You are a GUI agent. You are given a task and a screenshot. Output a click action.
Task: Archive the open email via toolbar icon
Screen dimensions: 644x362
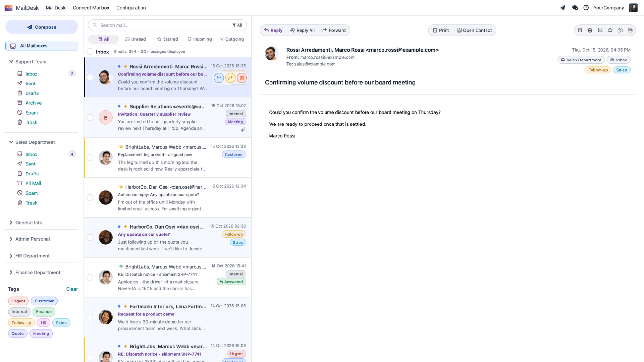tap(580, 30)
